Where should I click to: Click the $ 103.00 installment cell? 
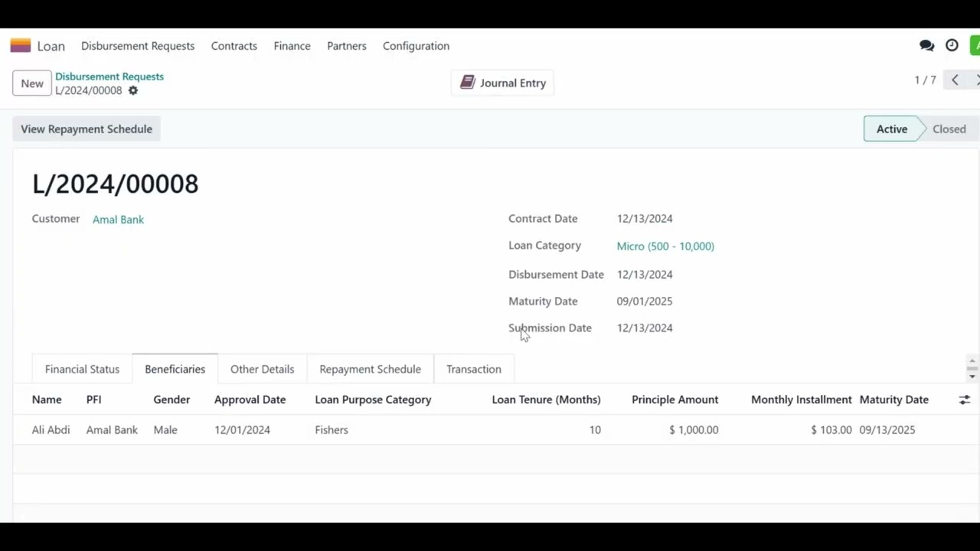coord(831,430)
